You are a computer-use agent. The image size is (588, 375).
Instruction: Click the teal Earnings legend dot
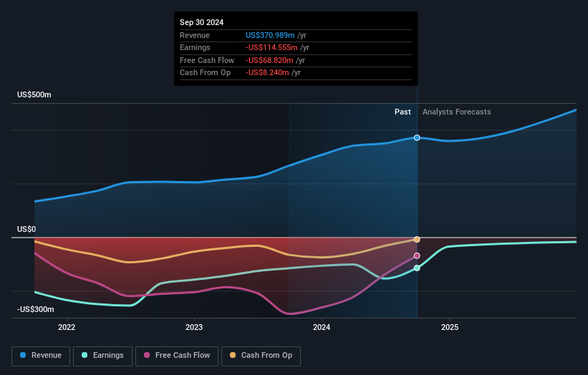tap(85, 355)
